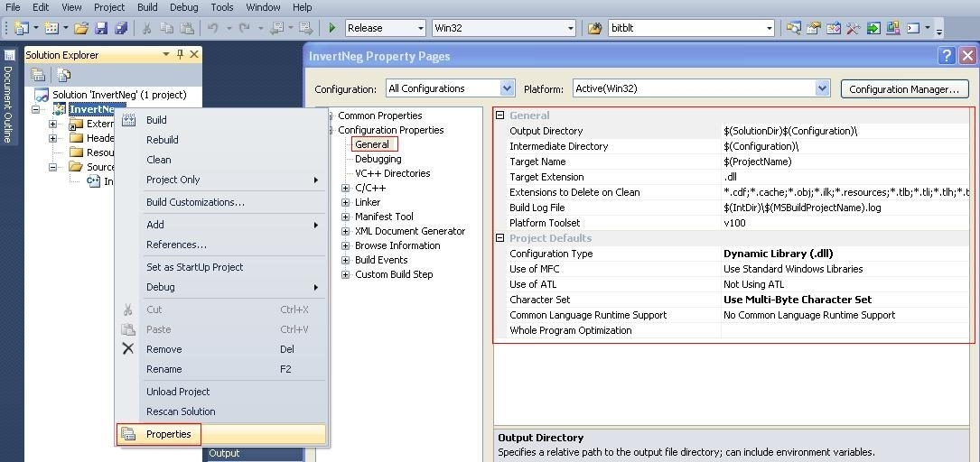This screenshot has height=462, width=980.
Task: Click the Find in Files folder icon
Action: [x=595, y=28]
